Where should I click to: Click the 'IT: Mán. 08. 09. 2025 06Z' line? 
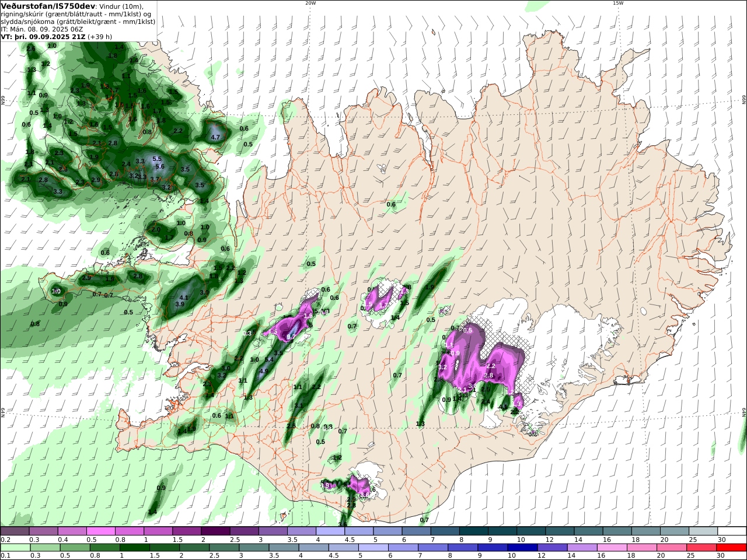click(x=42, y=29)
